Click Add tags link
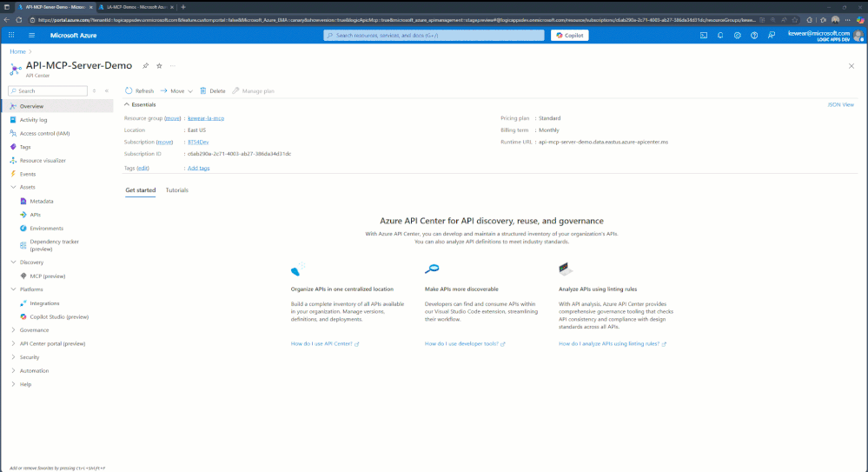 pos(198,168)
